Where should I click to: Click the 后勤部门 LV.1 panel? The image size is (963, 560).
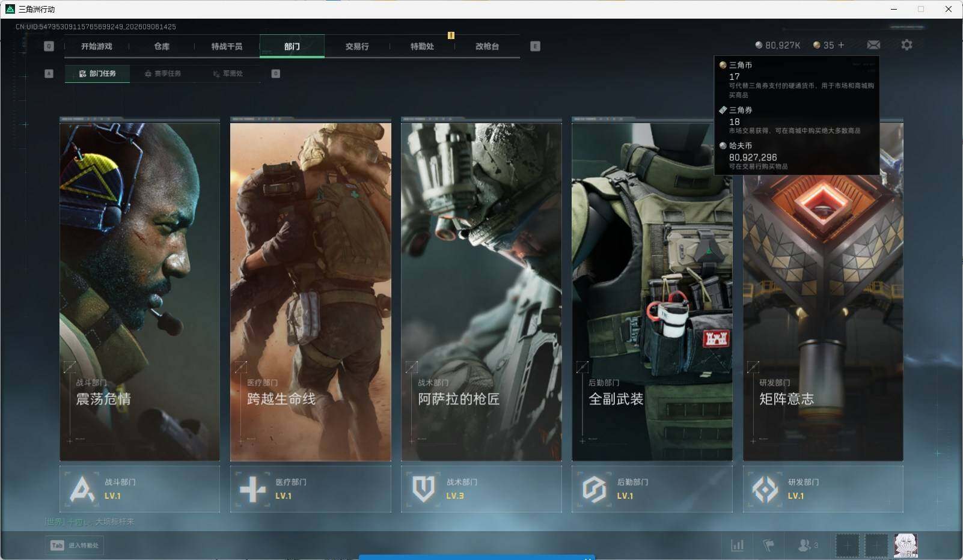[652, 489]
